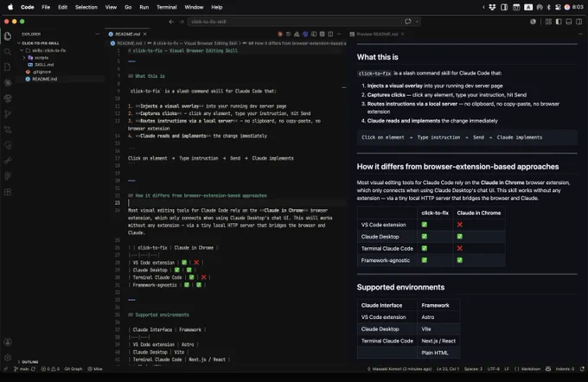The image size is (588, 382).
Task: Open the Accounts icon in activity bar
Action: 8,342
